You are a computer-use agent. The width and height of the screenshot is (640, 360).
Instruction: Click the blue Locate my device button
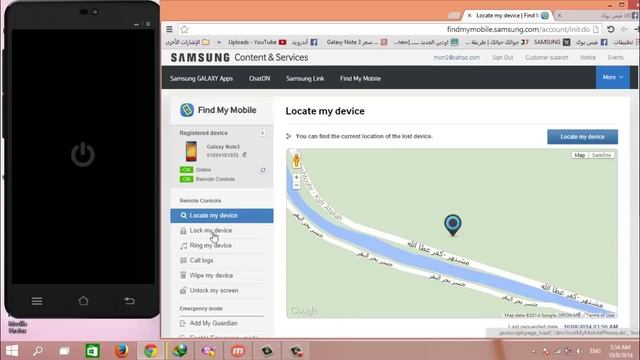(x=582, y=137)
